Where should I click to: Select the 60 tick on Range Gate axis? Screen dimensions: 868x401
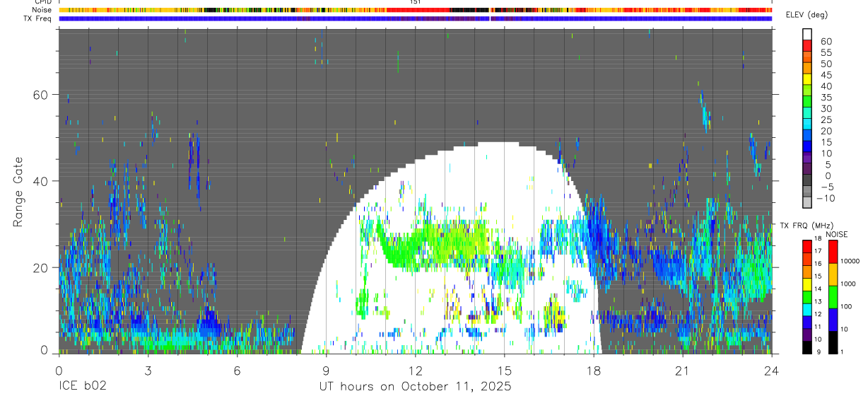point(42,95)
